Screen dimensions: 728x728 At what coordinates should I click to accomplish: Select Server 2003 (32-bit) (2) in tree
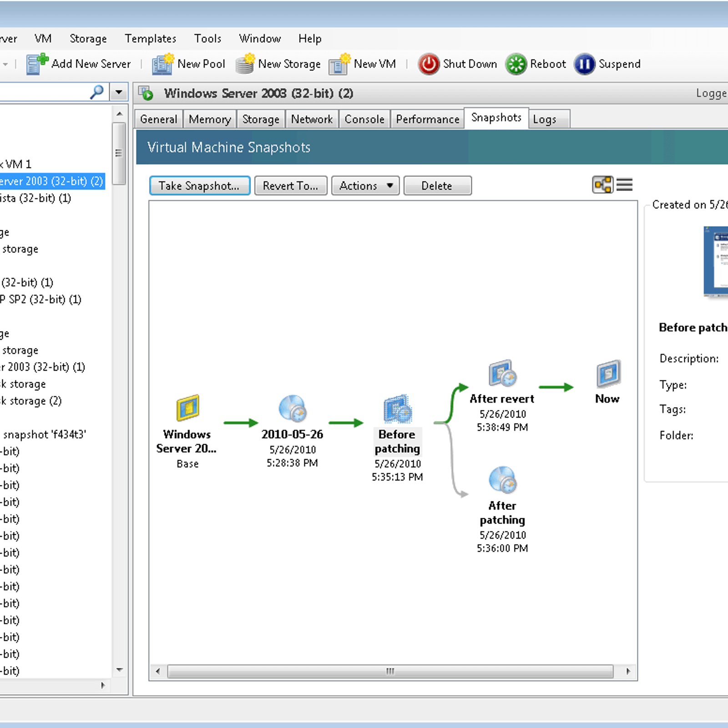point(52,181)
